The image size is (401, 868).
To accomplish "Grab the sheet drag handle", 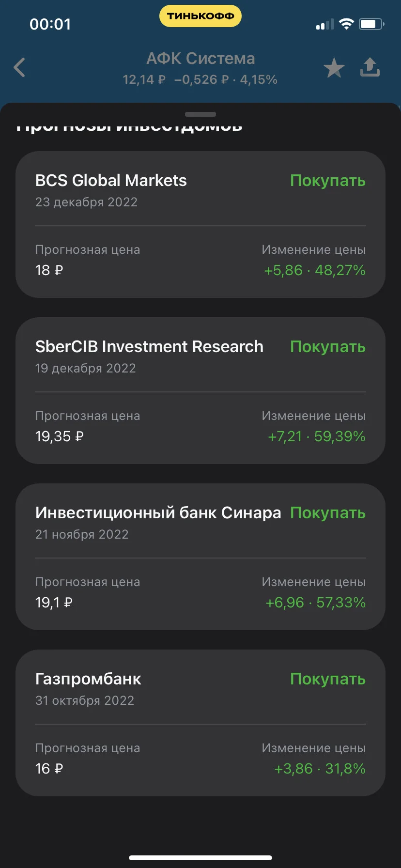I will [x=200, y=114].
